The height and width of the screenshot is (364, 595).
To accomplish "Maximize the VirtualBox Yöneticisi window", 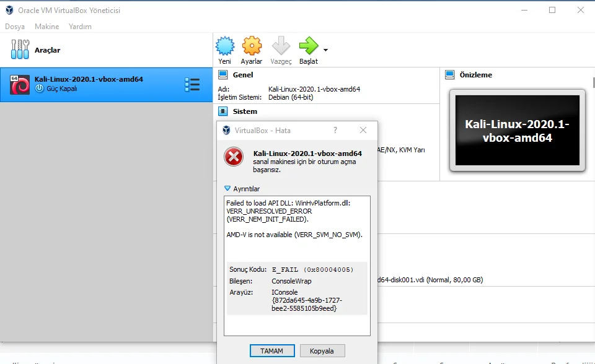I will [552, 11].
